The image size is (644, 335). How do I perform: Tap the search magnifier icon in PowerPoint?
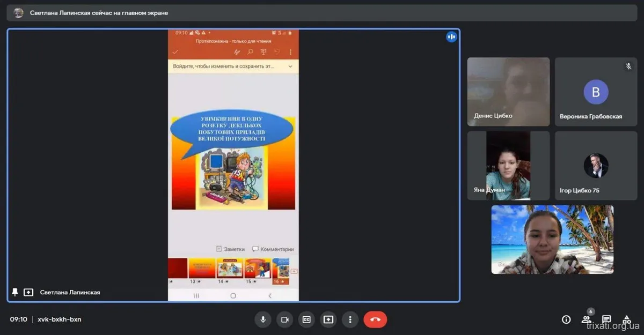pyautogui.click(x=250, y=52)
